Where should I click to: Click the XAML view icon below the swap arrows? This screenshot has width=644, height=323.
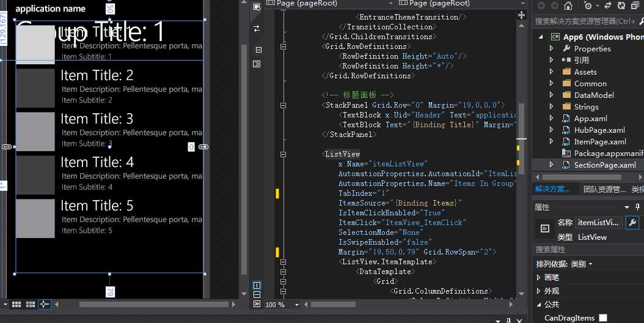pos(258,50)
